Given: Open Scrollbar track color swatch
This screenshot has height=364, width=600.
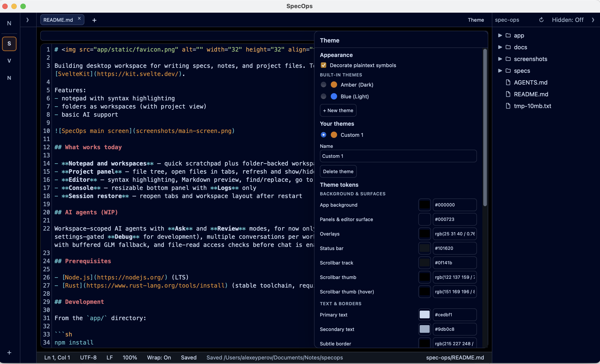Looking at the screenshot, I should [x=424, y=263].
